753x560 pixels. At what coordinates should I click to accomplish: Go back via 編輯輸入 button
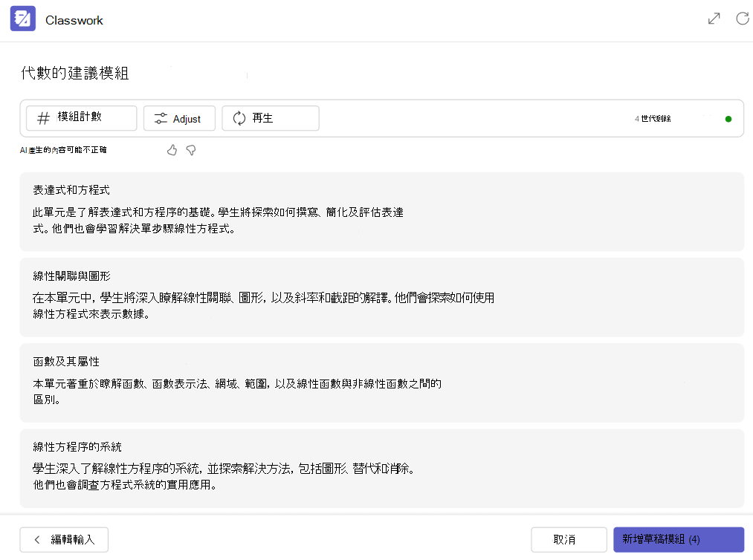point(64,540)
